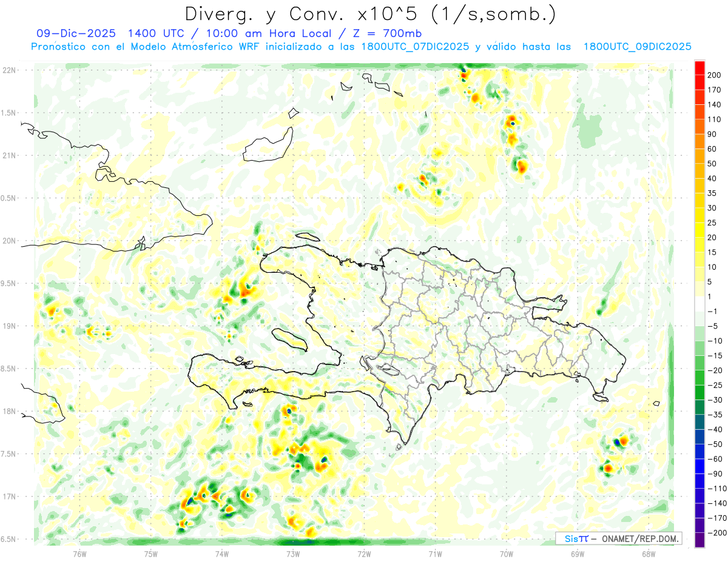
Task: Click the "73W" longitude label
Action: 293,554
